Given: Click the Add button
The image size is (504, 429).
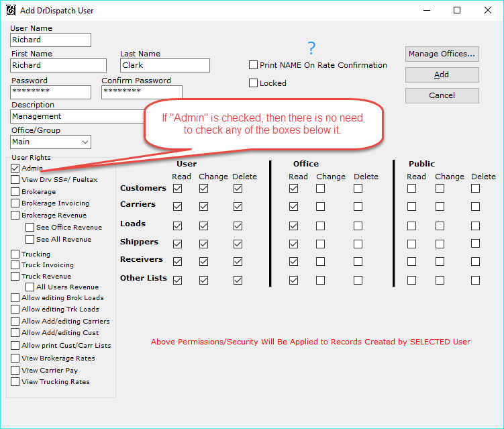Looking at the screenshot, I should (x=442, y=75).
